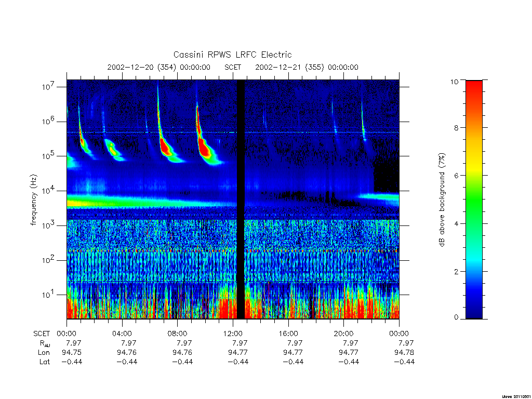Select start timestamp 2002-12-20 (354) 00:00:00

coord(159,67)
